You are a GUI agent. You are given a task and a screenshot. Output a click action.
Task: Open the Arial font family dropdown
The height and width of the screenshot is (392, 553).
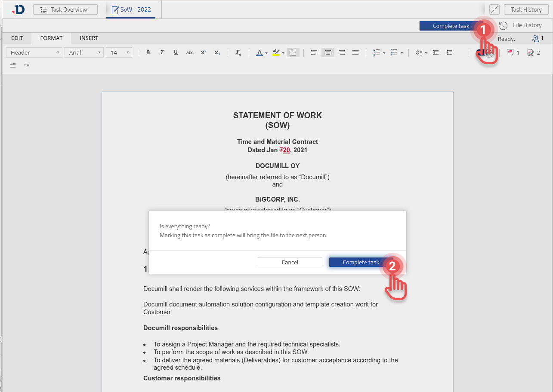pyautogui.click(x=84, y=52)
